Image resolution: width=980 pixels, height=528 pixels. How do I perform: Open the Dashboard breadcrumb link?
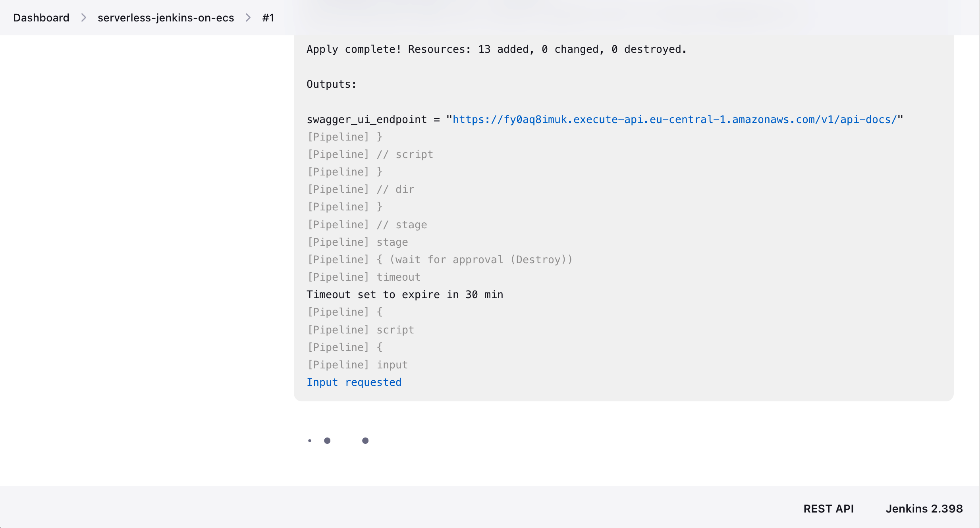click(x=41, y=17)
